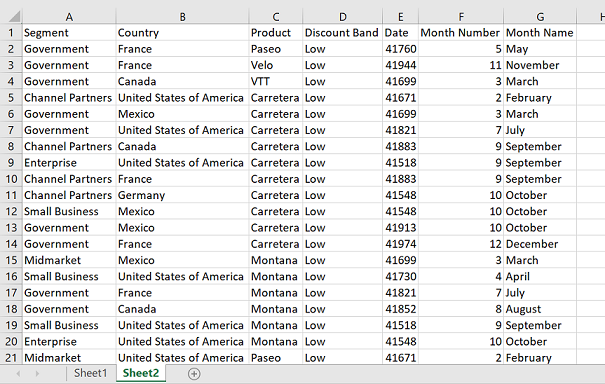Select column F header
The image size is (605, 384).
[461, 17]
